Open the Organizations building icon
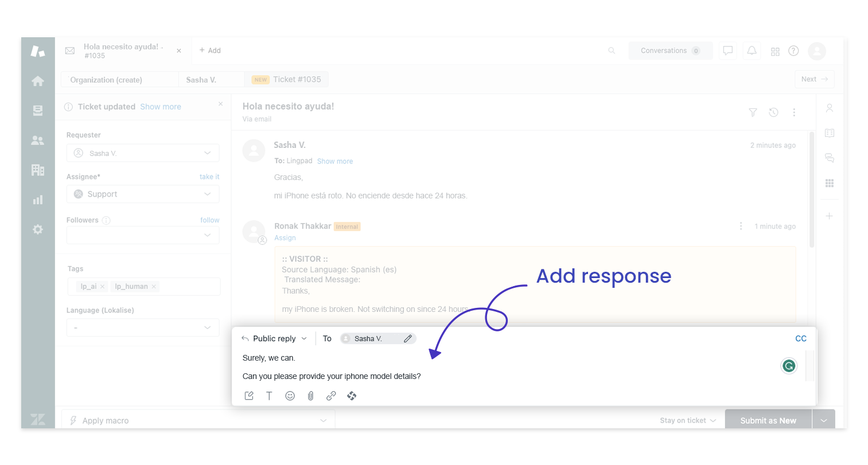This screenshot has height=465, width=868. pyautogui.click(x=38, y=170)
